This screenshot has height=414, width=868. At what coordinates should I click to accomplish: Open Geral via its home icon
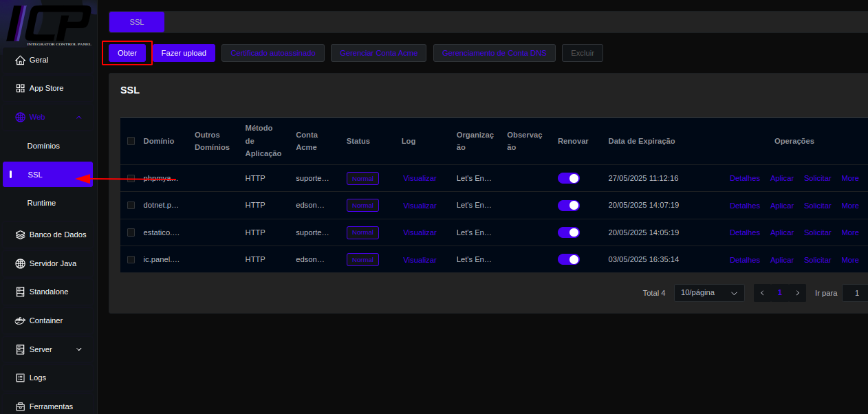pos(20,61)
